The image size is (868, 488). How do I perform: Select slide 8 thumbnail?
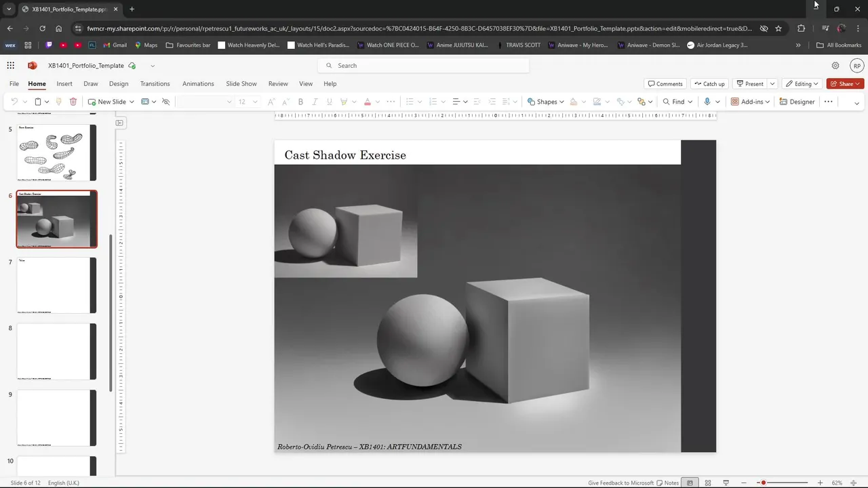[x=56, y=352]
